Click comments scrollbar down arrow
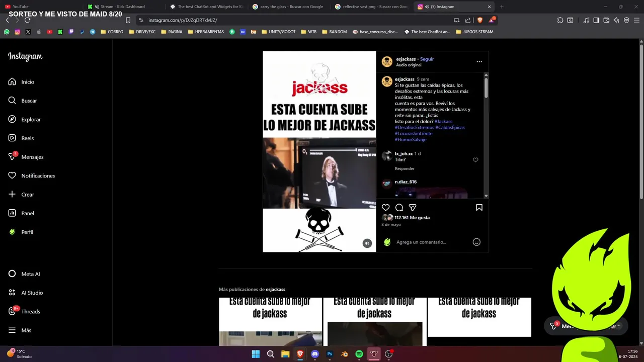The height and width of the screenshot is (362, 644). pyautogui.click(x=486, y=196)
